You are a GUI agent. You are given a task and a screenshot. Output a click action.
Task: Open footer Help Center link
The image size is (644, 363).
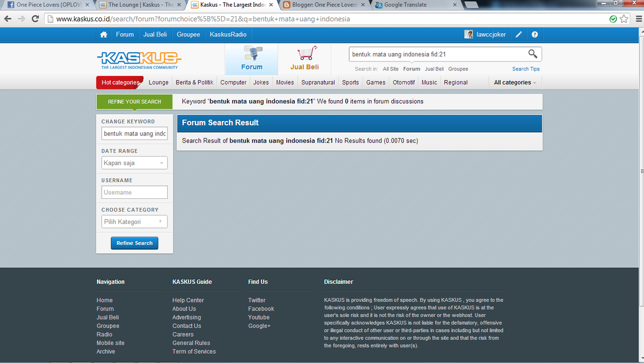[188, 300]
